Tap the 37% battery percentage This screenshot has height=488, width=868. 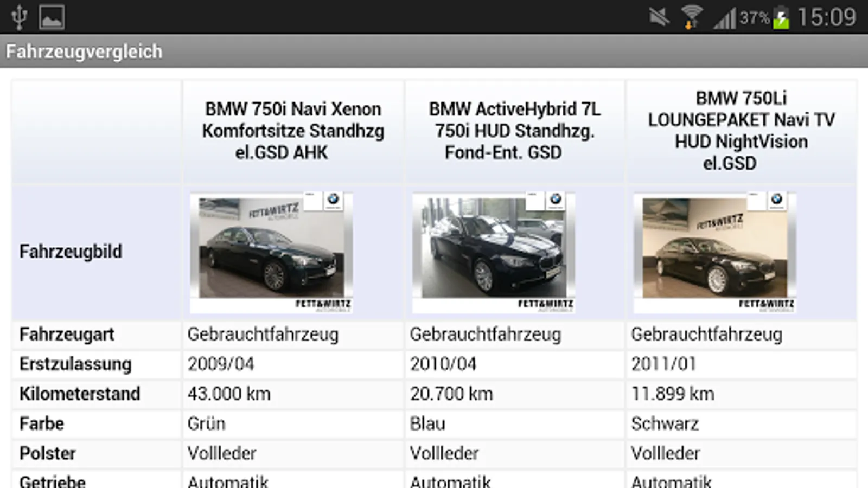tap(755, 18)
